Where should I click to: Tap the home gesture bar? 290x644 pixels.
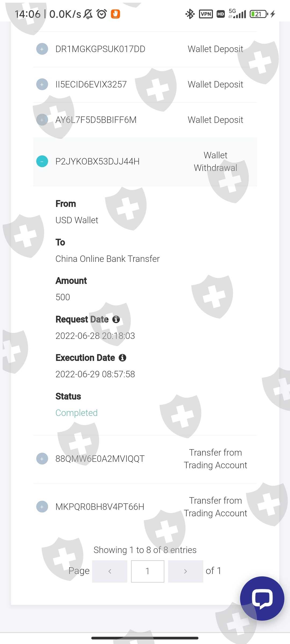click(x=145, y=638)
